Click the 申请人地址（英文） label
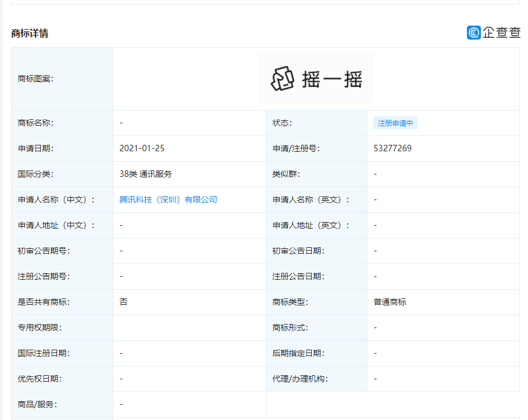Screen dimensions: 528x420 click(311, 225)
